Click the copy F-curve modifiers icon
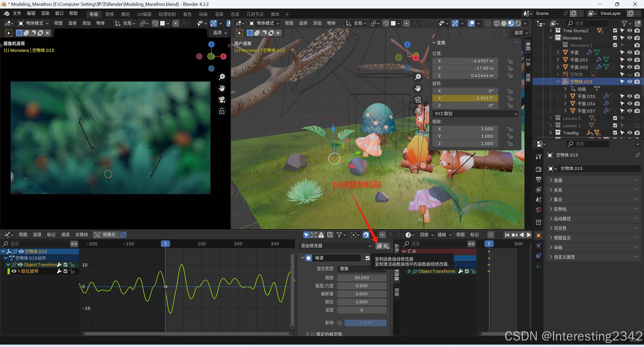The width and height of the screenshot is (644, 347). [x=379, y=246]
